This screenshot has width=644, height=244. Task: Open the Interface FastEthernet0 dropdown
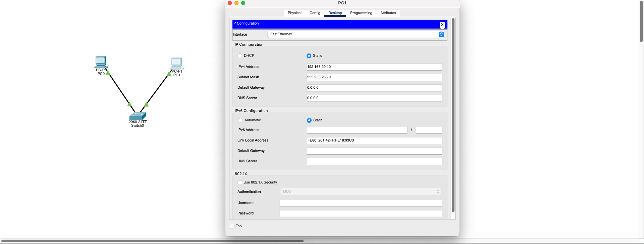[x=356, y=34]
